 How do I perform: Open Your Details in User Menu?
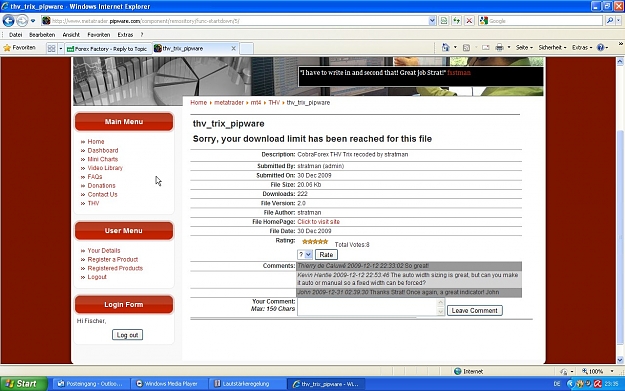click(x=104, y=250)
